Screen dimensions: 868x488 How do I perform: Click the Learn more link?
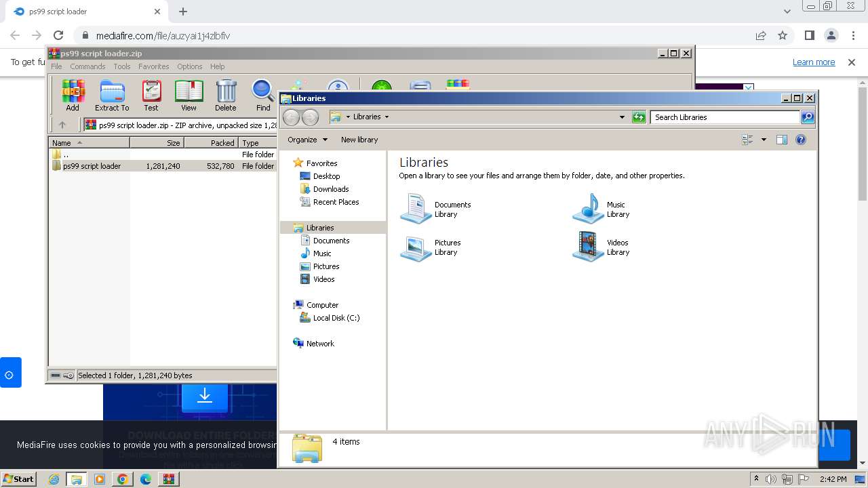click(814, 62)
